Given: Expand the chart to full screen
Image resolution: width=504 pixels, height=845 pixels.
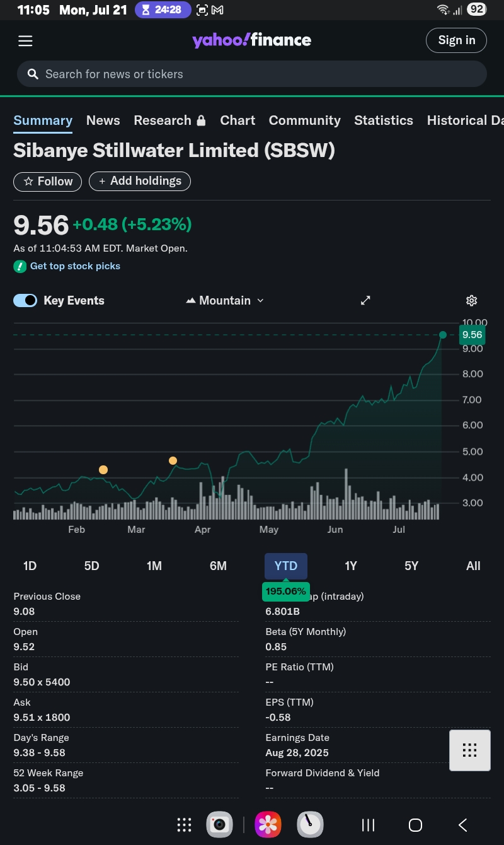Looking at the screenshot, I should [x=365, y=301].
